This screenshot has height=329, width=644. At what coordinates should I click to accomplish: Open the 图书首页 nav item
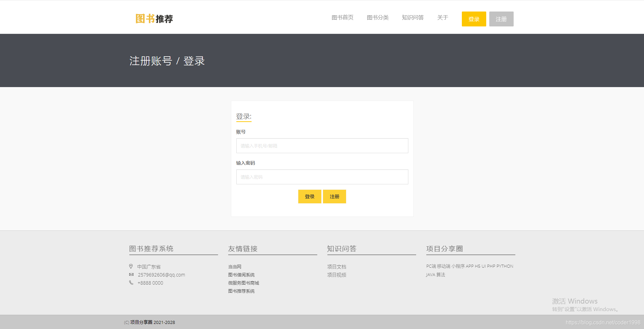342,18
